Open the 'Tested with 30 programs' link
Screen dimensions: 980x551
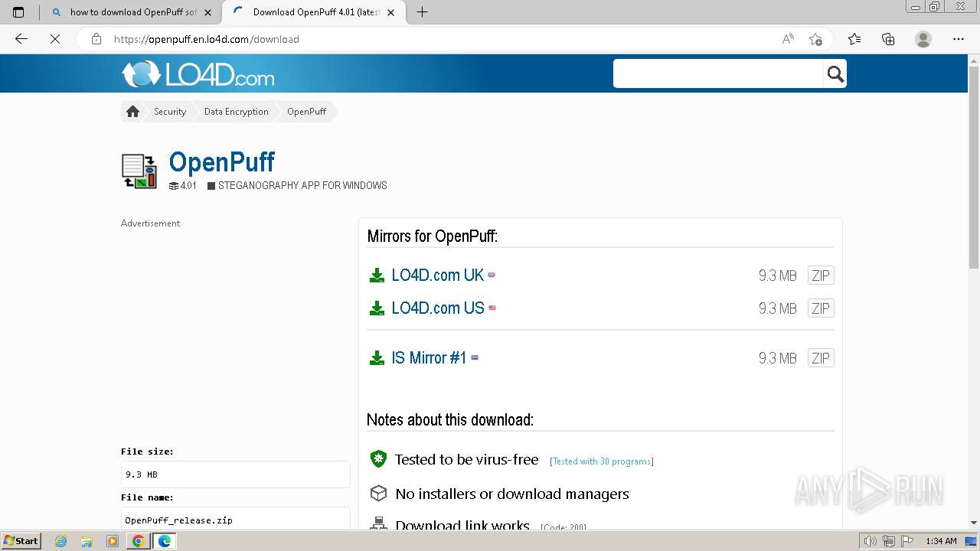pos(602,461)
